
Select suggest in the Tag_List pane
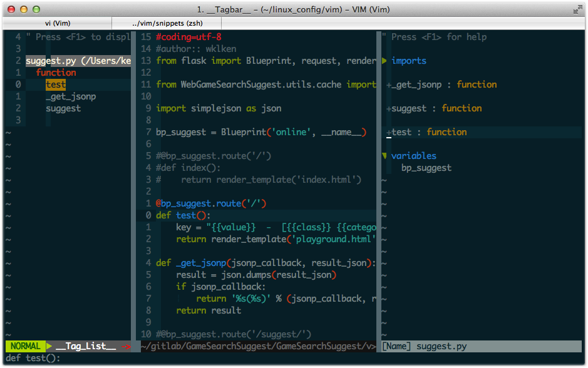(63, 109)
